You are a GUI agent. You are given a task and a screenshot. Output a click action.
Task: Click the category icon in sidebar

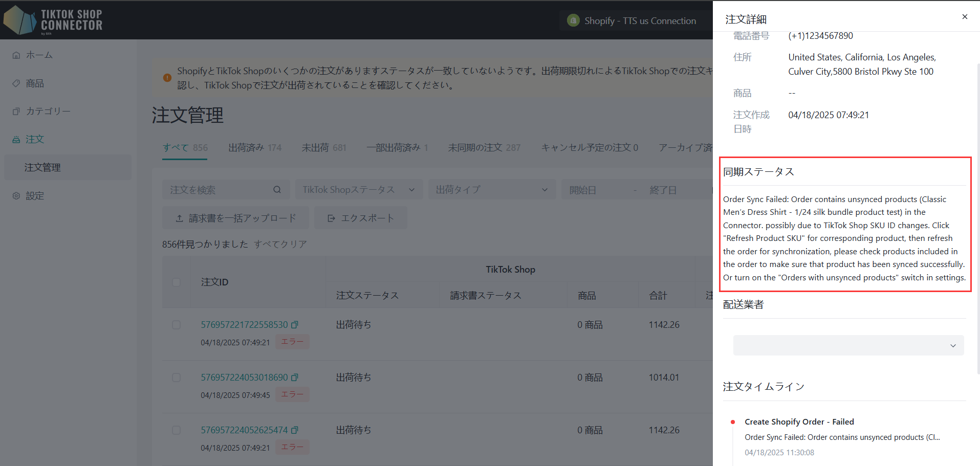16,112
